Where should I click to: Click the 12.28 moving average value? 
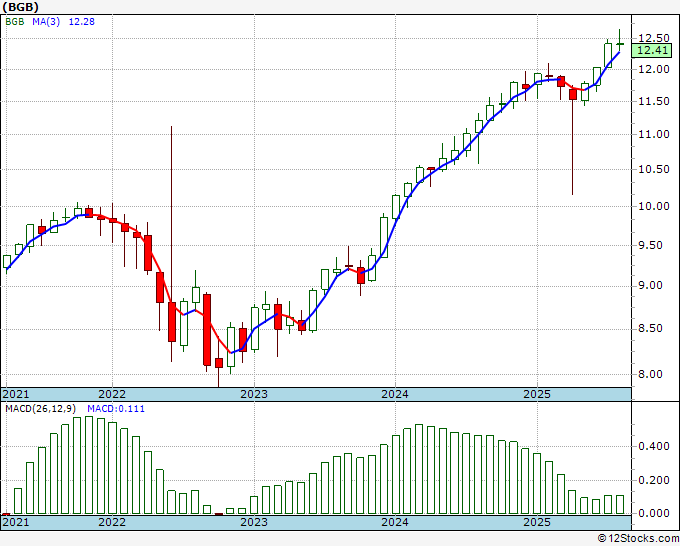tap(82, 22)
